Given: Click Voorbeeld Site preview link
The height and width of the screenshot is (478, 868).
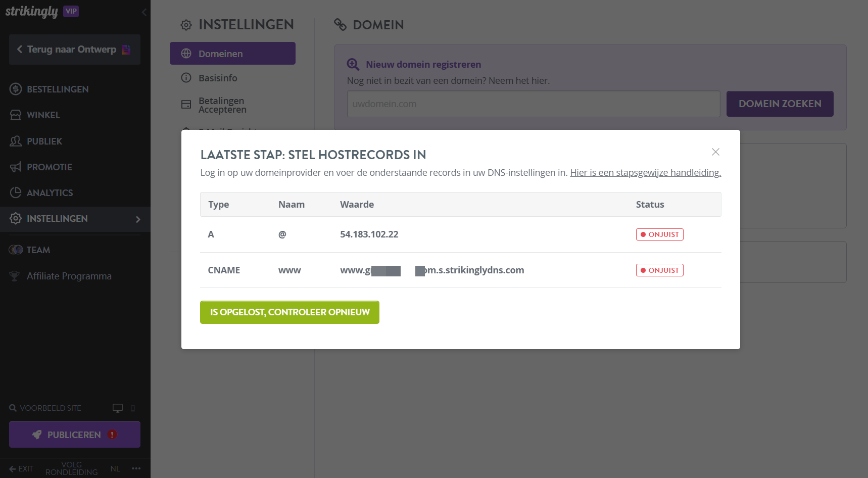Looking at the screenshot, I should 51,408.
